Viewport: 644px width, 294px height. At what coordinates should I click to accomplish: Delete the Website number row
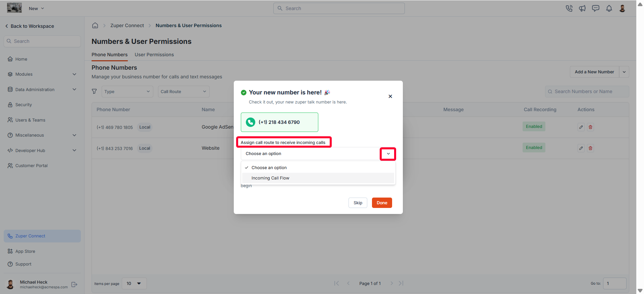pos(590,148)
